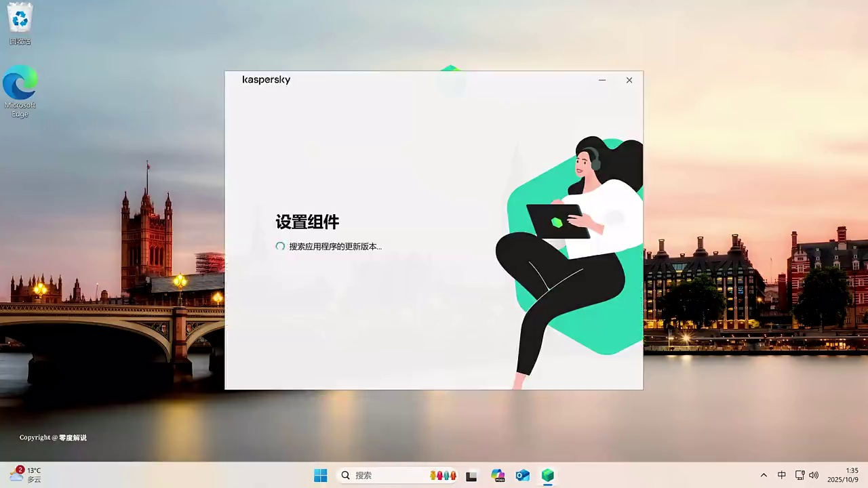Launch Microsoft 365 Copilot from taskbar
868x488 pixels.
(498, 476)
